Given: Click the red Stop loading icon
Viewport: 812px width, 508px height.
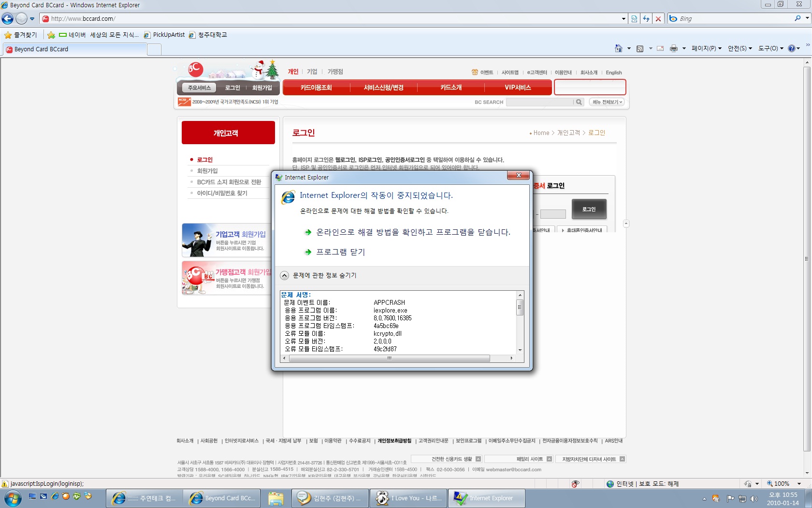Looking at the screenshot, I should pos(658,18).
